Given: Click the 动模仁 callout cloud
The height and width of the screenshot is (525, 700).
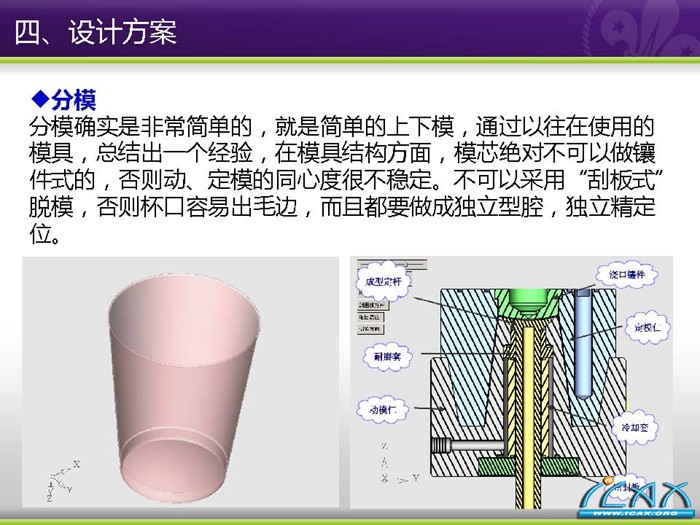Looking at the screenshot, I should point(383,409).
